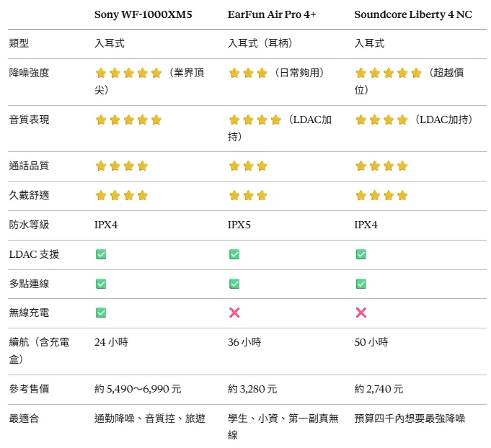Click EarFun's green check for LDAC 支援

234,254
